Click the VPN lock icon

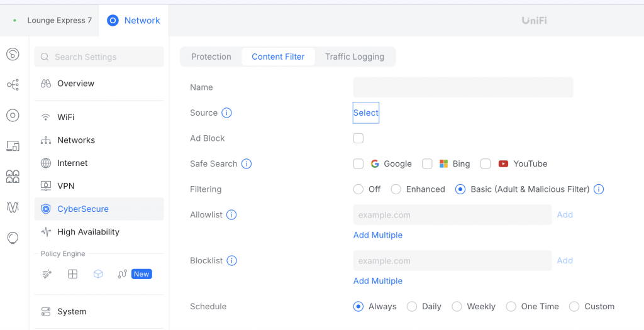(x=46, y=186)
